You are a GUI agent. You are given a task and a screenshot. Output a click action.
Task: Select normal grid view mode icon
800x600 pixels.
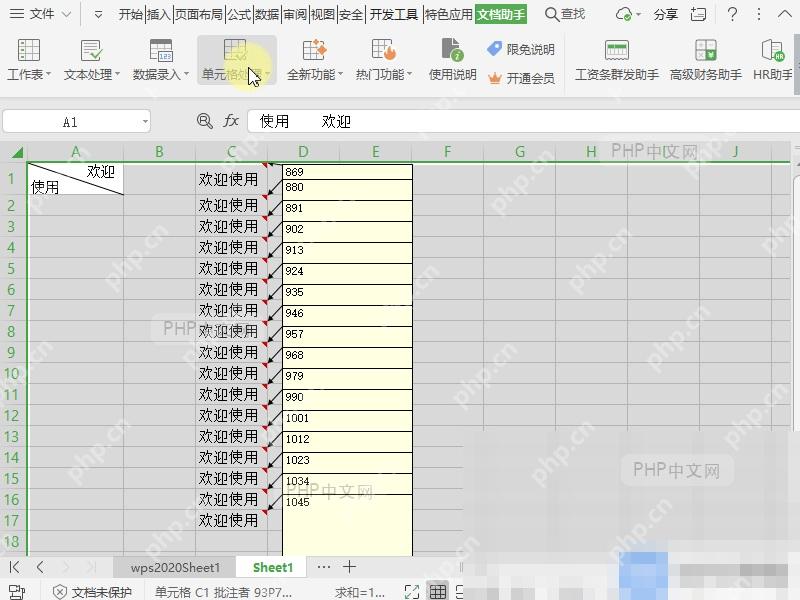click(437, 592)
